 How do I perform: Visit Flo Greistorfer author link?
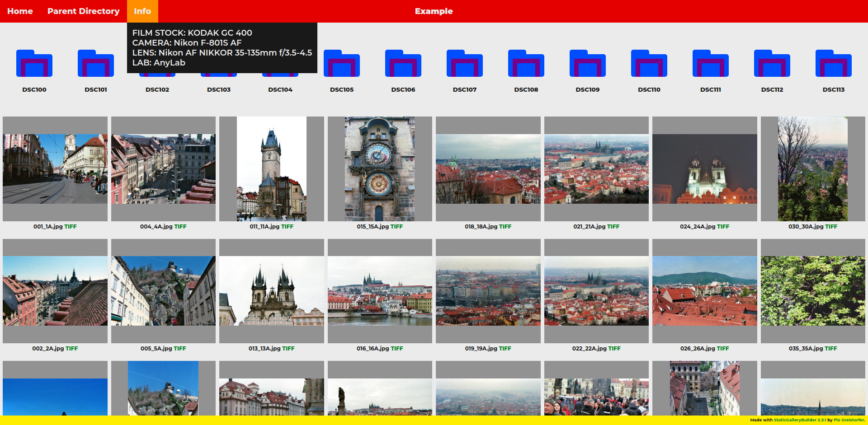click(849, 420)
